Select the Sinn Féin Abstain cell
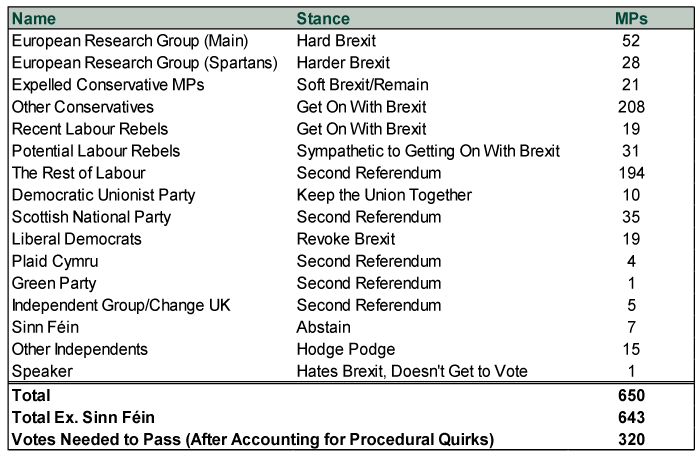The image size is (700, 456). (x=323, y=327)
